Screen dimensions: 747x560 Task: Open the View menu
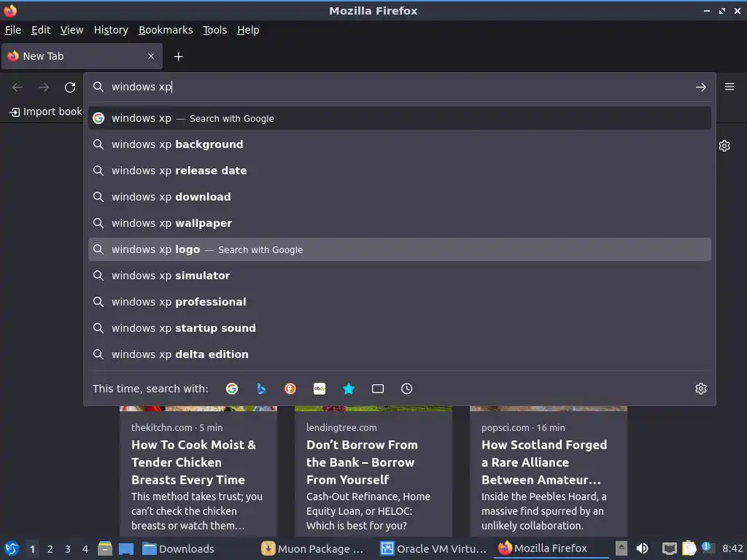pyautogui.click(x=72, y=30)
